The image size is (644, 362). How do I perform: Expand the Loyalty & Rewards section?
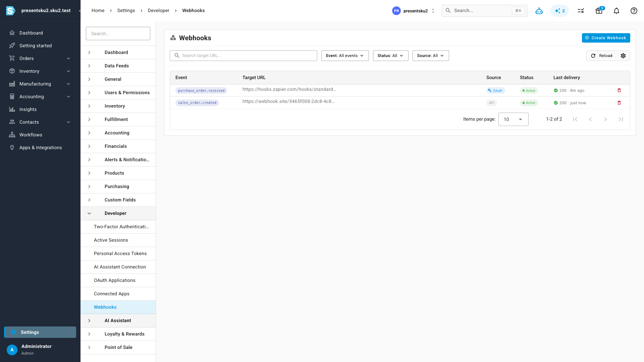point(118,334)
